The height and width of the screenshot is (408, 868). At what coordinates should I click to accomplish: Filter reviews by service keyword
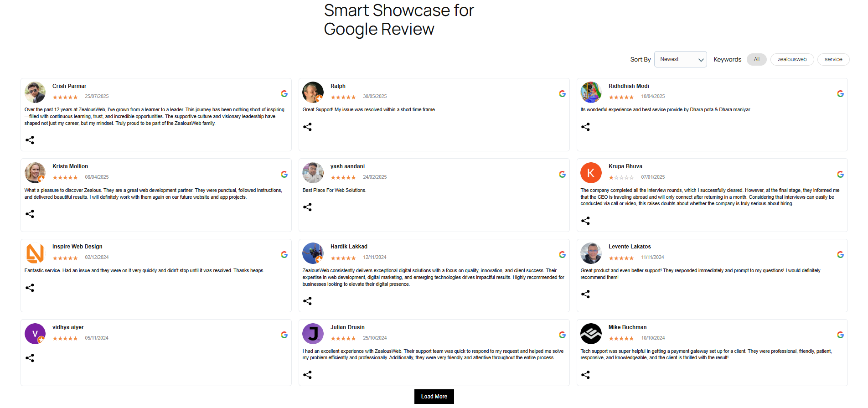click(x=833, y=59)
